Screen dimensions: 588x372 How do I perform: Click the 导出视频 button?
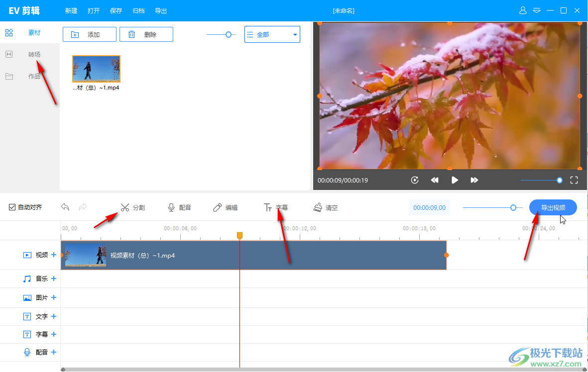click(x=553, y=207)
